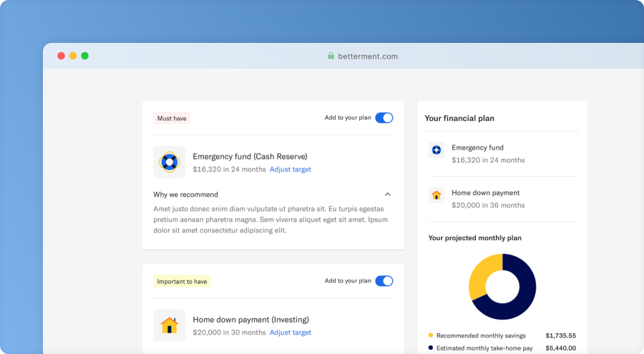Click the betterment.com address bar

[x=363, y=56]
